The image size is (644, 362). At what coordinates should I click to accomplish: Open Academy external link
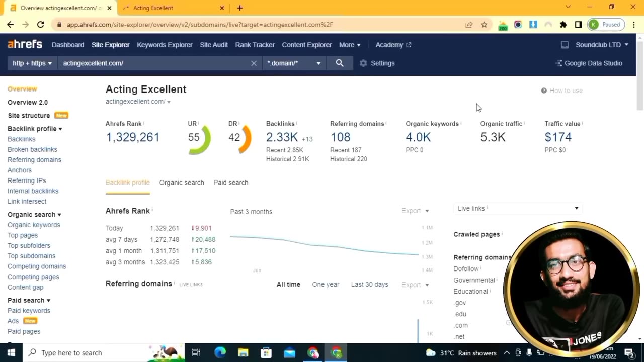point(393,45)
